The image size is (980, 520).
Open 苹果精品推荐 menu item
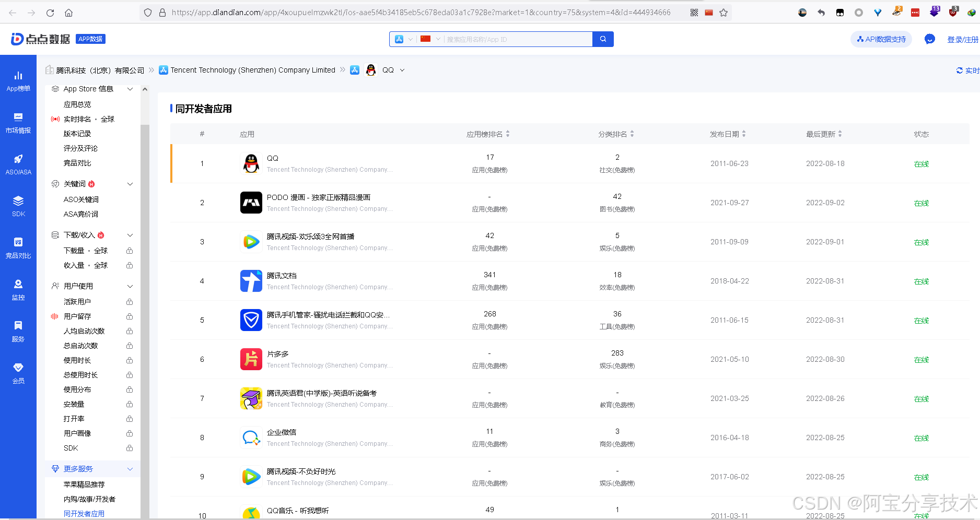(84, 484)
